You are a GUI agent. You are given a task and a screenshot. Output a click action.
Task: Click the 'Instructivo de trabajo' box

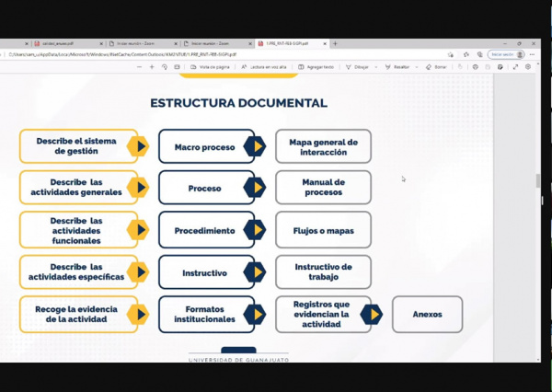(323, 271)
